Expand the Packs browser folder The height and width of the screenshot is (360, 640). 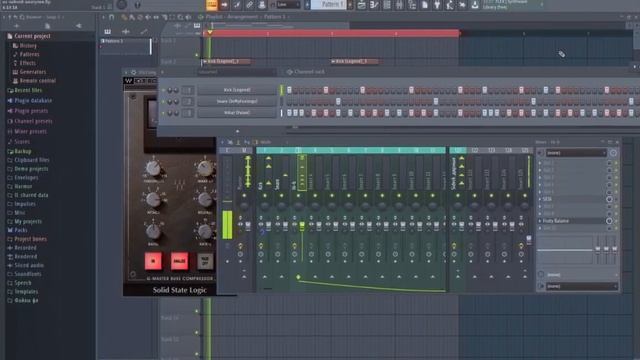point(17,230)
